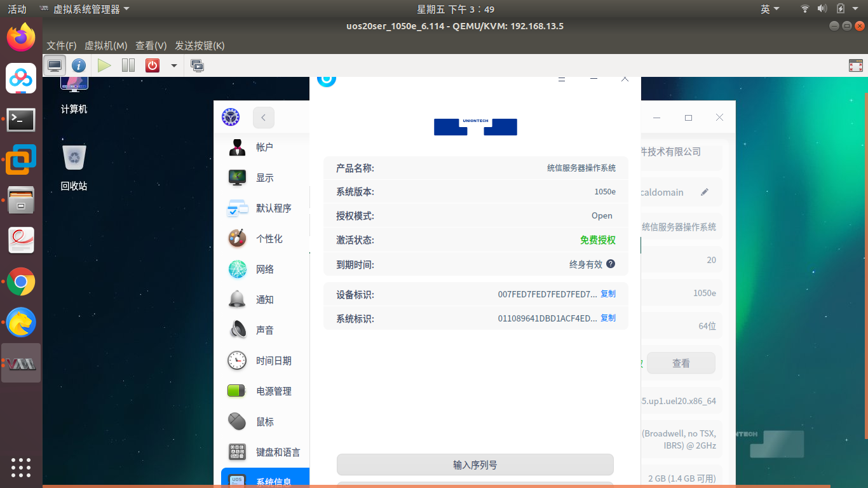Open the yellow bird app in dock
The height and width of the screenshot is (488, 868).
(21, 322)
